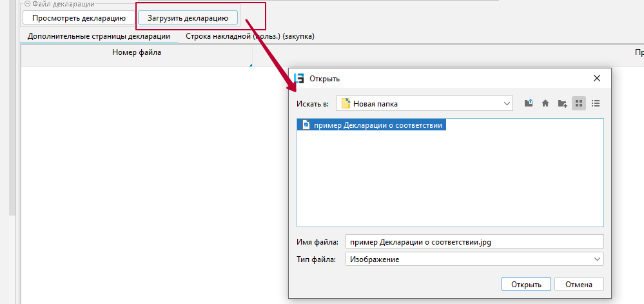Click the Up One Level folder icon

[529, 103]
